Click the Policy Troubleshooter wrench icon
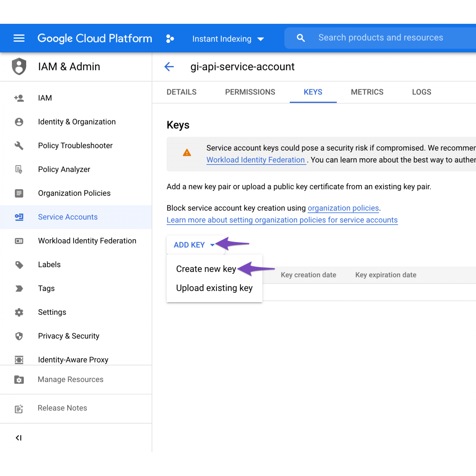 pos(19,146)
